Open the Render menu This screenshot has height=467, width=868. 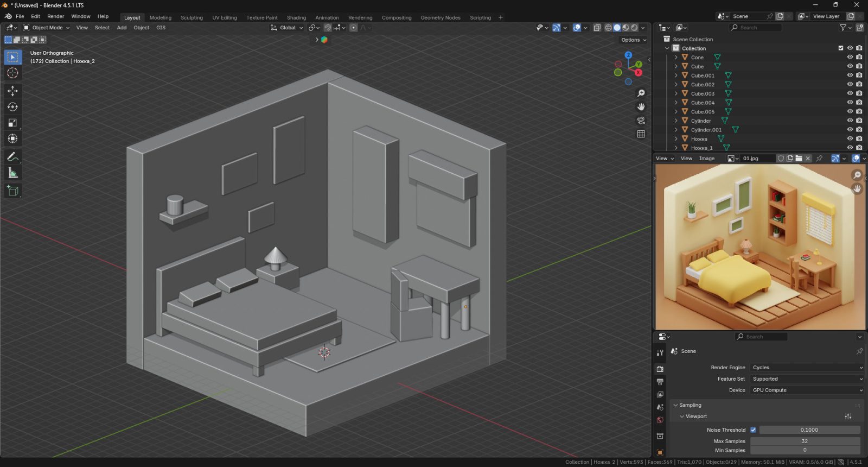56,16
